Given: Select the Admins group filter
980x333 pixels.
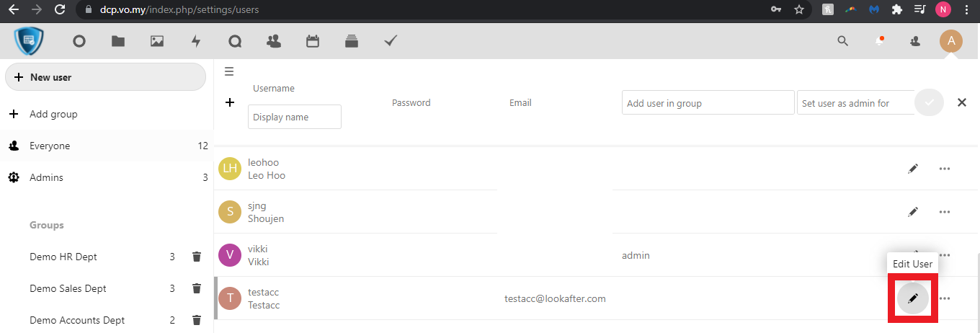Looking at the screenshot, I should [x=46, y=177].
